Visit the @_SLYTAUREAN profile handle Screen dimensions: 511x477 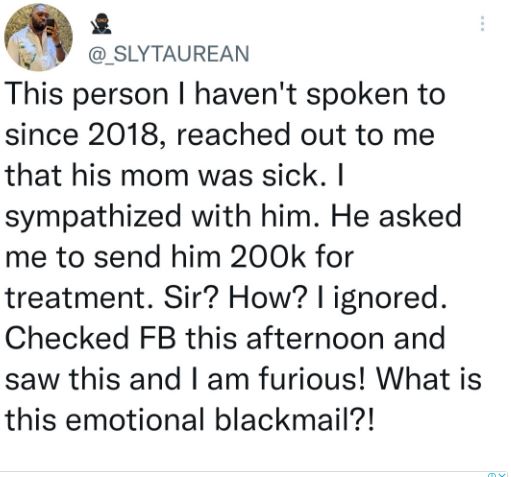pos(169,54)
